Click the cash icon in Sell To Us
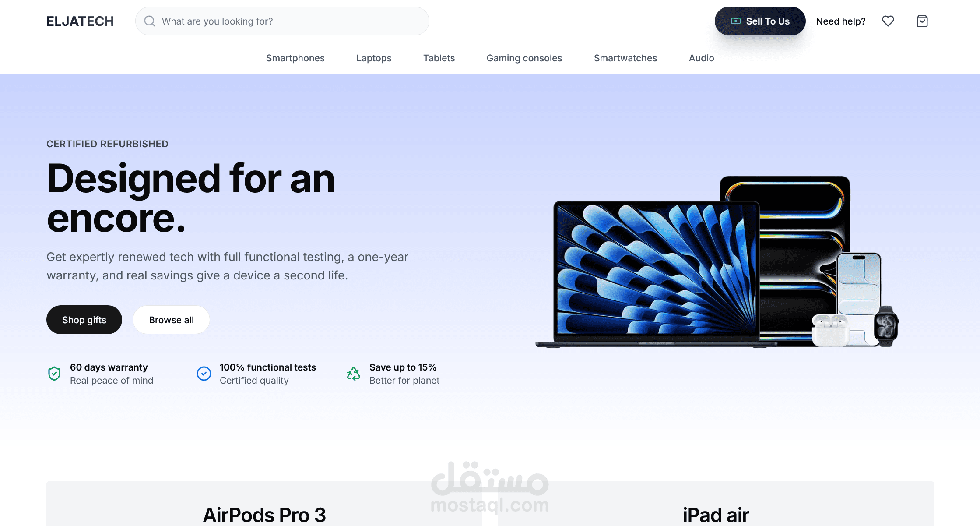The width and height of the screenshot is (980, 526). point(736,21)
